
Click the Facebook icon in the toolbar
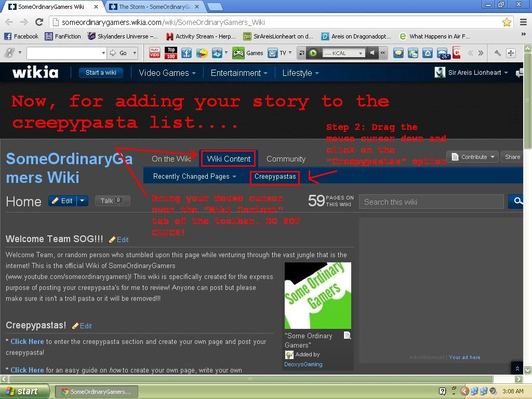click(x=187, y=53)
